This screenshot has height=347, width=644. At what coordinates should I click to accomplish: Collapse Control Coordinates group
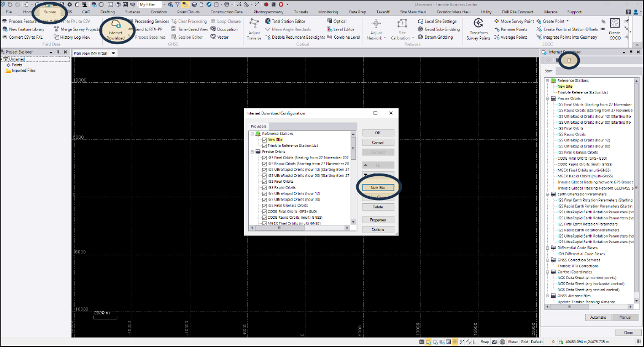[x=548, y=272]
